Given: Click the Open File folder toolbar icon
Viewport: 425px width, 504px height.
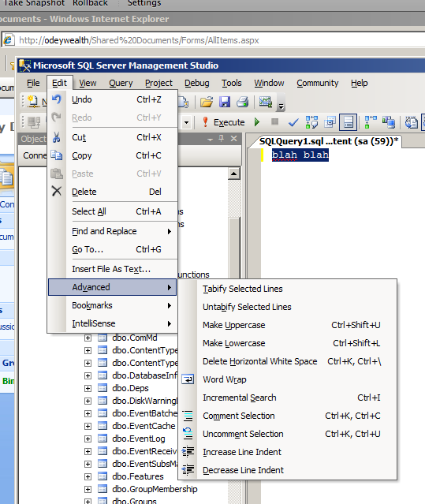Looking at the screenshot, I should pyautogui.click(x=207, y=102).
